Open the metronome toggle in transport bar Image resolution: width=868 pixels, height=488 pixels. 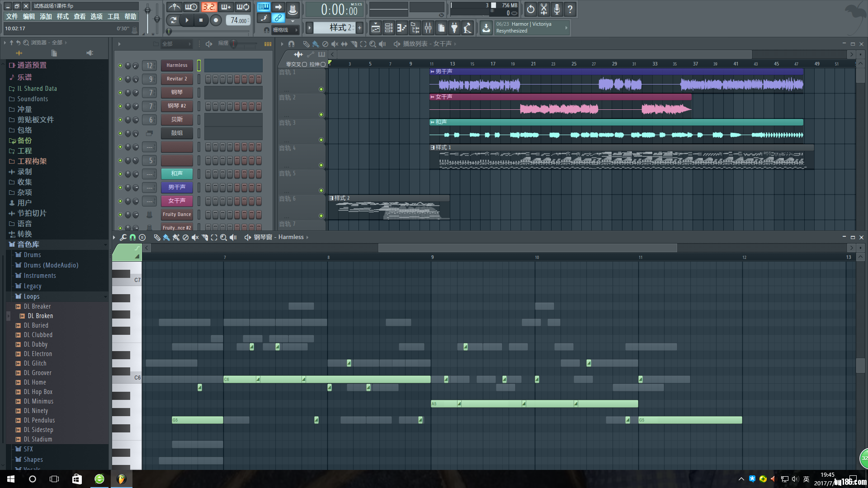click(x=174, y=7)
